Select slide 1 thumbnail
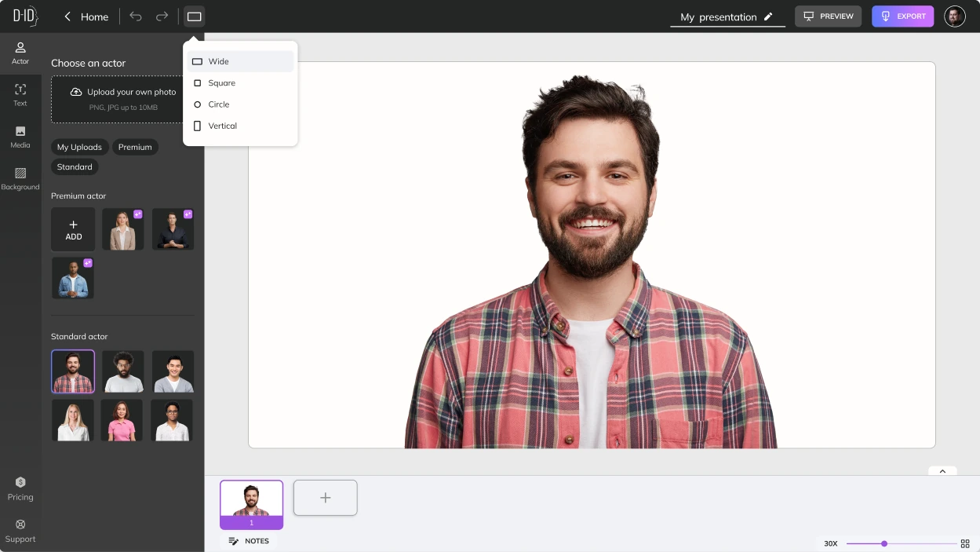The image size is (980, 552). [251, 505]
